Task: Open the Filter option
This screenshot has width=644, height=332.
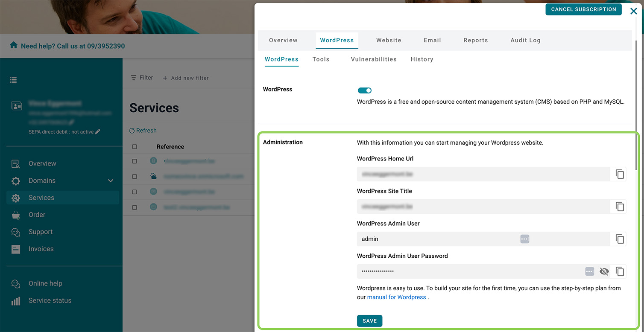Action: [142, 78]
